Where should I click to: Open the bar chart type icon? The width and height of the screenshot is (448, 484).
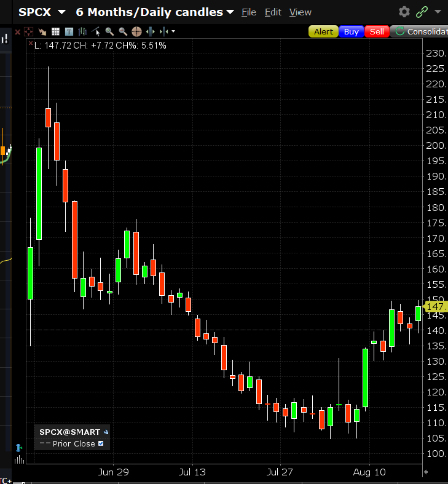[x=82, y=31]
